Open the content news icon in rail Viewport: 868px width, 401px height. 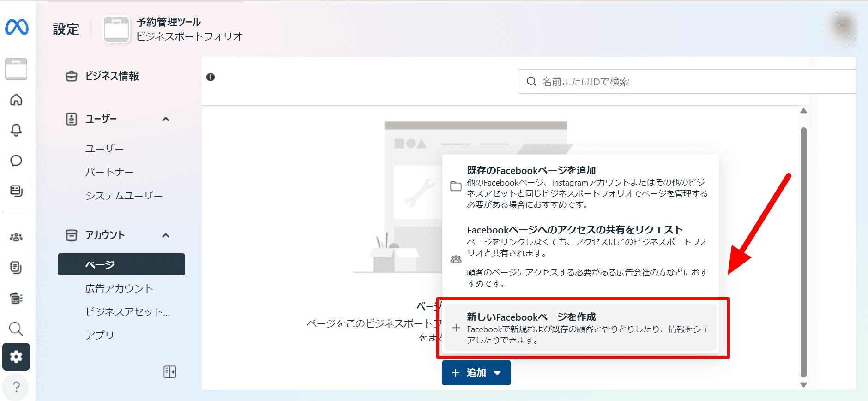pyautogui.click(x=16, y=191)
